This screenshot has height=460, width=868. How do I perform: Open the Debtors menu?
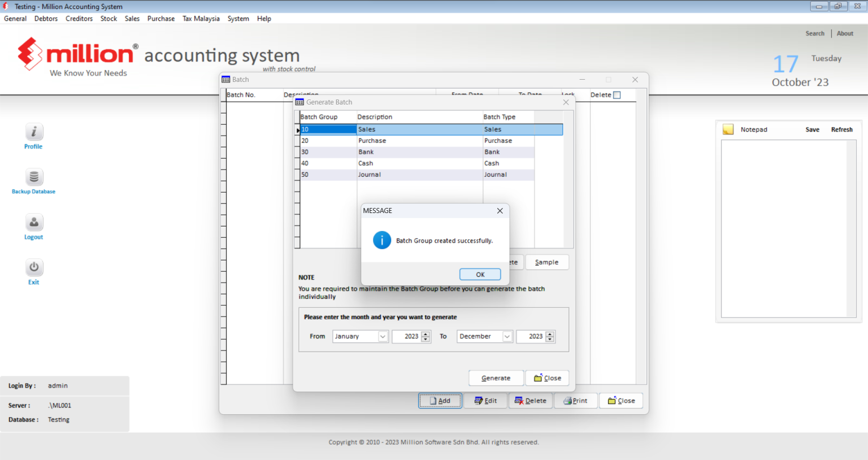pos(46,18)
